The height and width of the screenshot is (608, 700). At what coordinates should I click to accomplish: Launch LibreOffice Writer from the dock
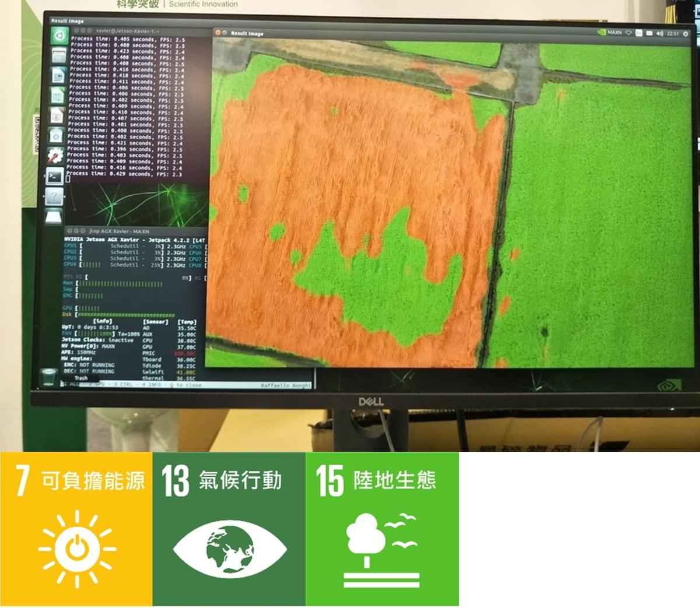point(58,75)
